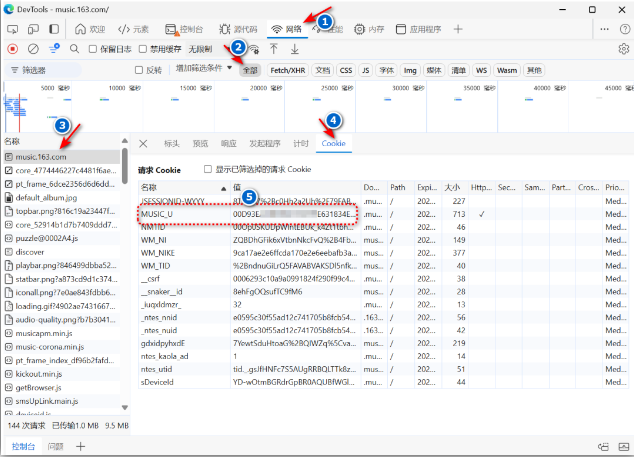Click the import HAR upload arrow
Image resolution: width=634 pixels, height=457 pixels.
coord(274,48)
